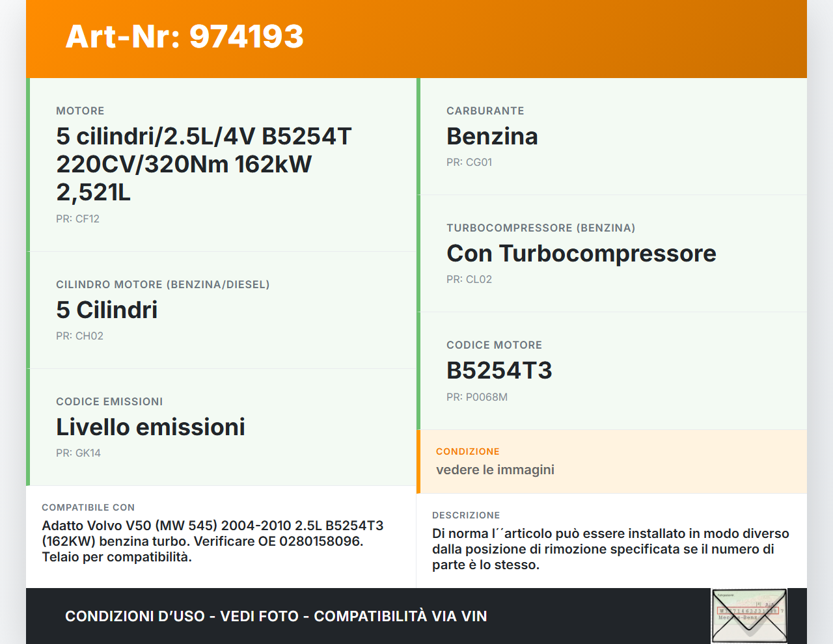
Task: Click the envelope VIN icon in footer
Action: 749,615
